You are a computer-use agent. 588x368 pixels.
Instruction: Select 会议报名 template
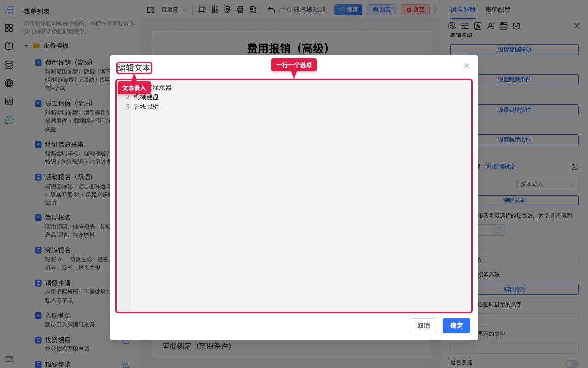click(x=58, y=250)
